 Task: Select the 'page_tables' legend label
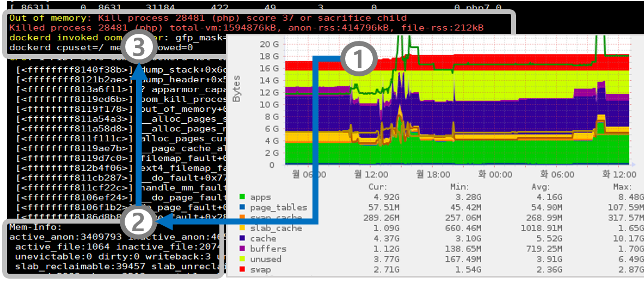coord(278,208)
